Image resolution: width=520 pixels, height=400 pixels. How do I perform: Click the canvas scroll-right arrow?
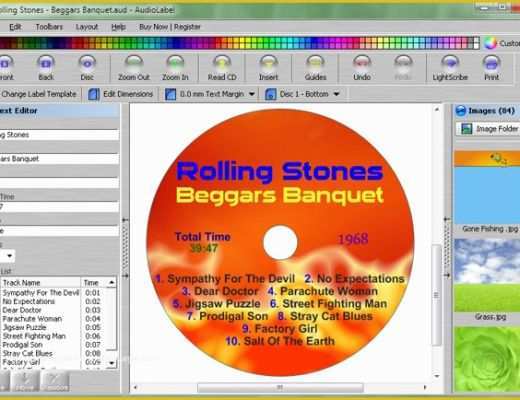[425, 387]
